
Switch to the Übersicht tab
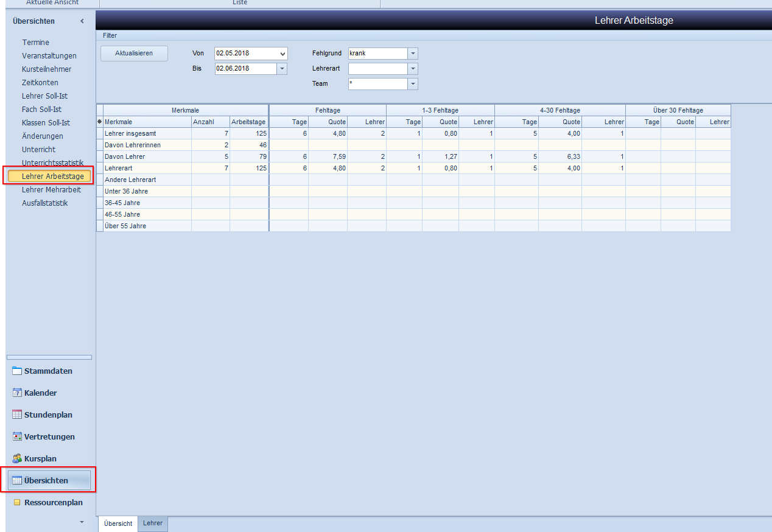(x=118, y=524)
